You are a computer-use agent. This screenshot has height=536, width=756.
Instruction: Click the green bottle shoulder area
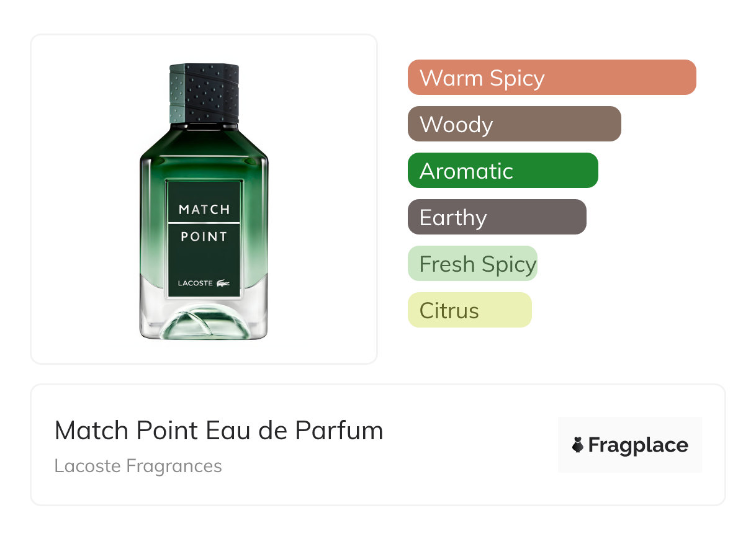click(x=204, y=149)
